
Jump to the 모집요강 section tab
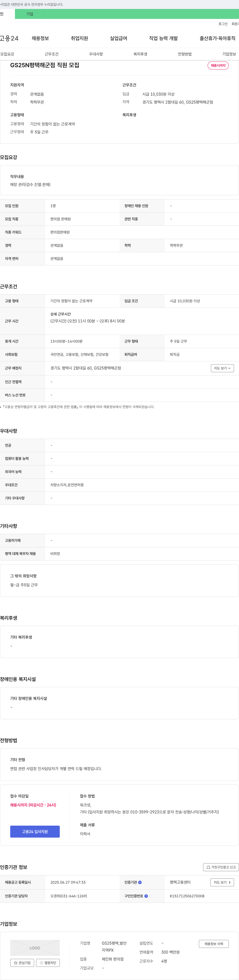[7, 54]
